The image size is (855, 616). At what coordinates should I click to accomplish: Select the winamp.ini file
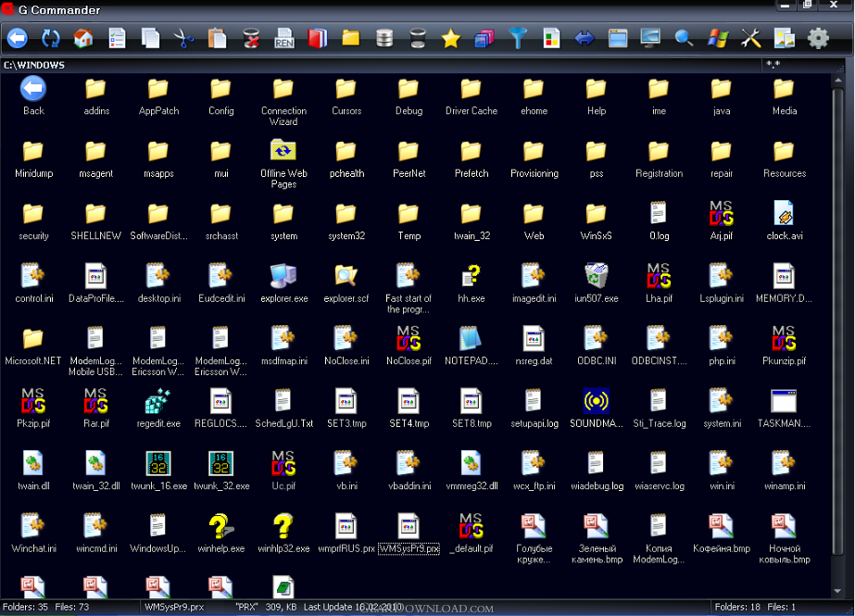[784, 472]
